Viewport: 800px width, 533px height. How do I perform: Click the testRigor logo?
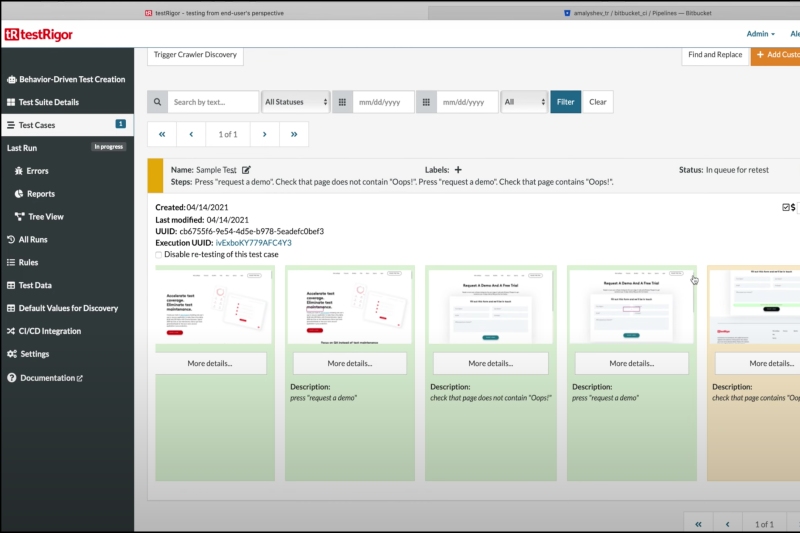coord(39,34)
